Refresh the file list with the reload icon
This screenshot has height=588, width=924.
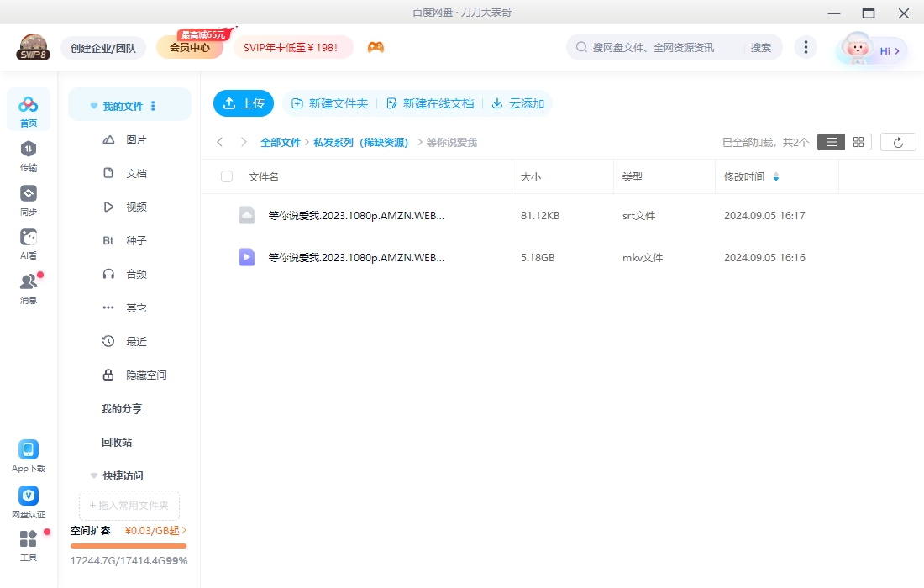(898, 141)
